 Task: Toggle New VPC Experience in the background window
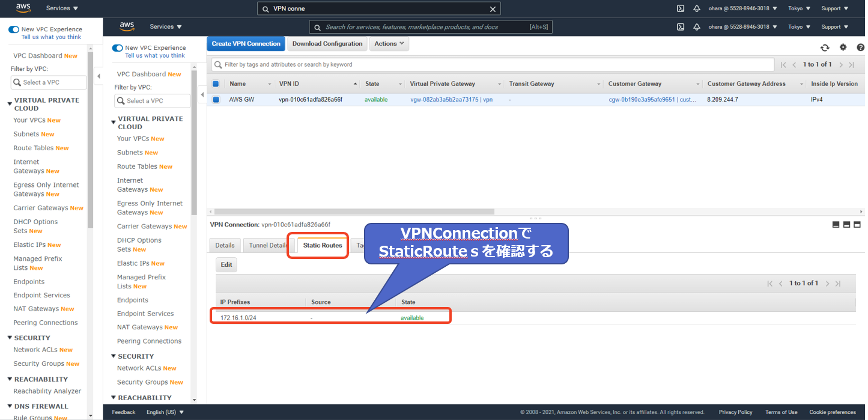click(x=14, y=29)
